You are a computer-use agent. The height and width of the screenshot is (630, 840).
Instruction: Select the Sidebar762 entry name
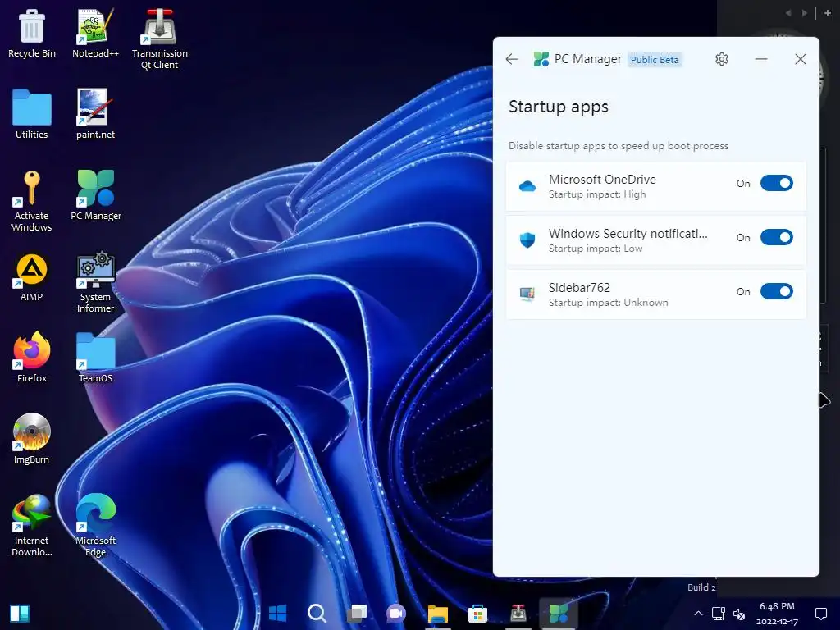(x=579, y=288)
